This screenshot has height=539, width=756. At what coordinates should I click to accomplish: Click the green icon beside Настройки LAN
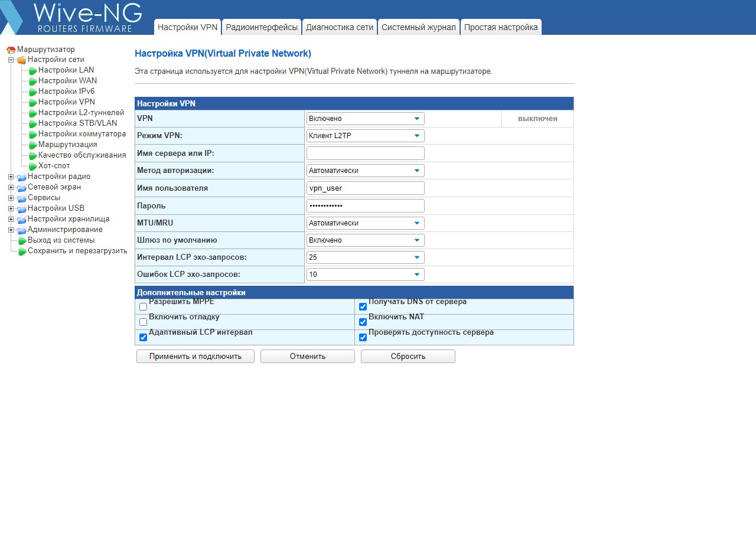pos(33,71)
